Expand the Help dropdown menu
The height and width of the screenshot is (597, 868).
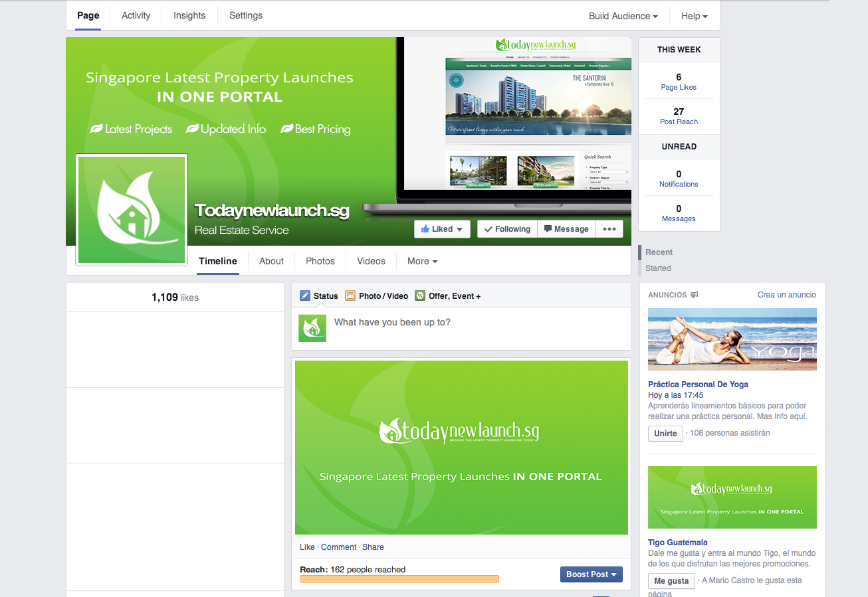(695, 16)
